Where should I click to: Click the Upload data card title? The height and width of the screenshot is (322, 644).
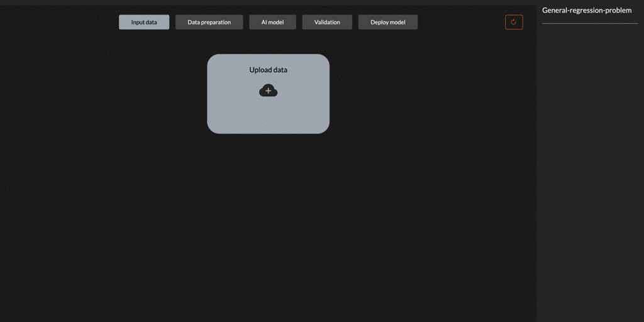(x=268, y=70)
